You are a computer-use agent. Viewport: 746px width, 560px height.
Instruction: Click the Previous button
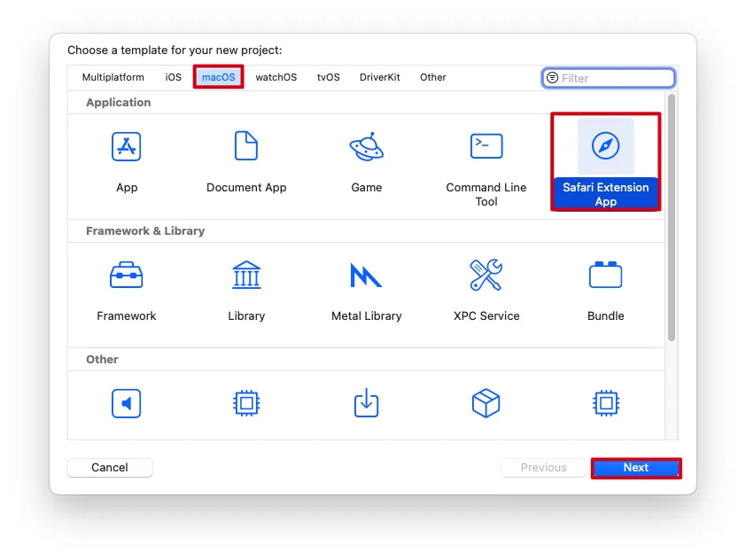click(x=543, y=468)
